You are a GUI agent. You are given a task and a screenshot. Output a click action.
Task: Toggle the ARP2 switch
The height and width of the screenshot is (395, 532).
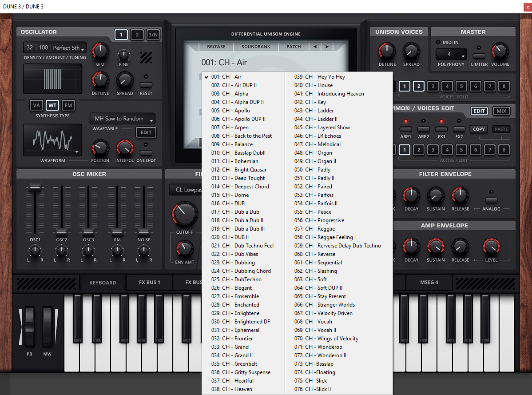[424, 129]
